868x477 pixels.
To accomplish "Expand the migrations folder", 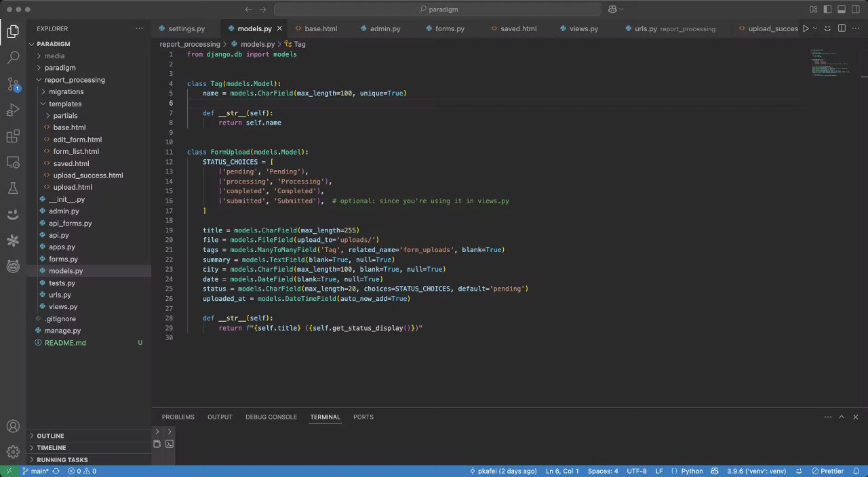I will [x=66, y=92].
